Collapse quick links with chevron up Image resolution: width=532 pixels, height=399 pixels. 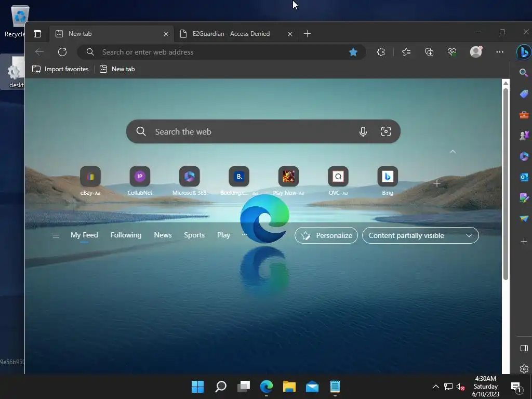[x=453, y=152]
